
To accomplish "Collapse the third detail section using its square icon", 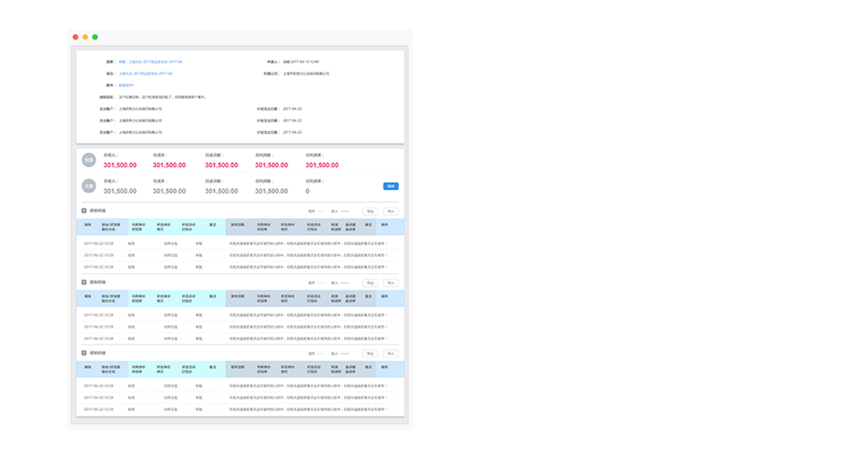I will point(84,353).
